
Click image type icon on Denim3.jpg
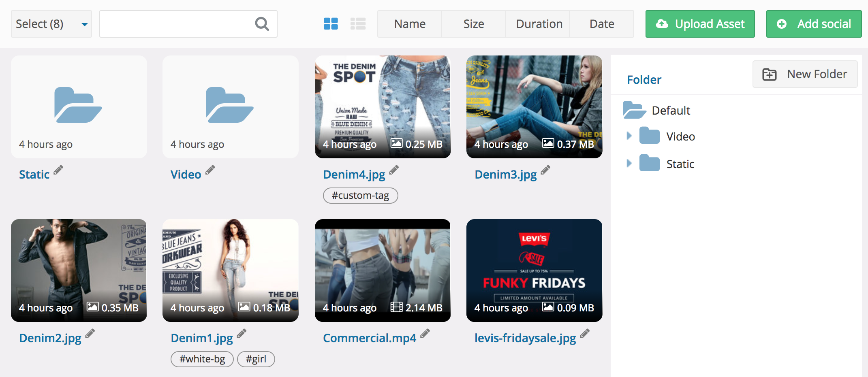pyautogui.click(x=548, y=143)
